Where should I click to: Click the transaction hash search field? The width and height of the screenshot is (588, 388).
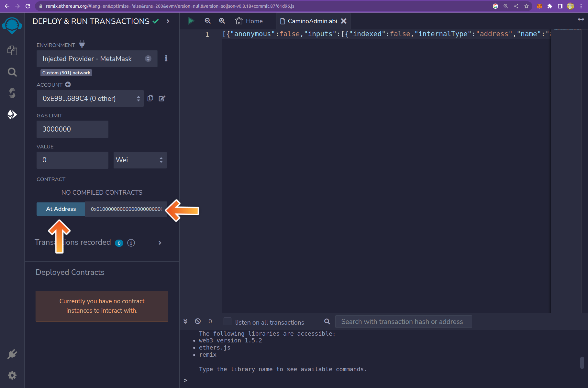point(403,322)
